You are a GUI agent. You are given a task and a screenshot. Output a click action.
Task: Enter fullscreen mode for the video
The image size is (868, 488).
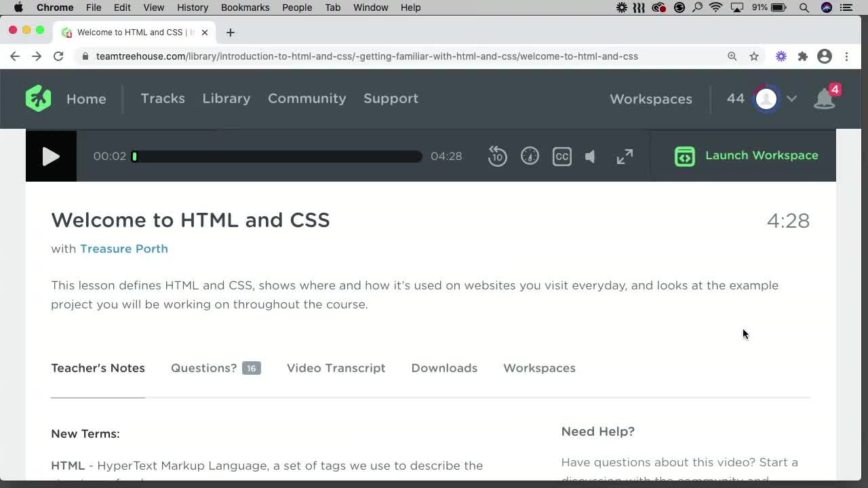624,156
